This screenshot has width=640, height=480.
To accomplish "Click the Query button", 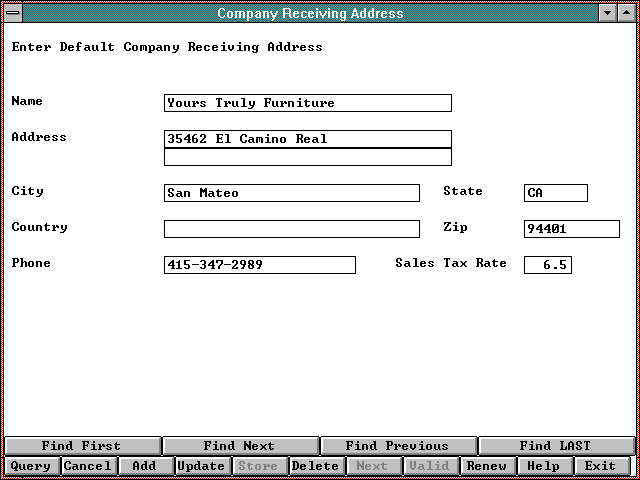I will pyautogui.click(x=30, y=466).
